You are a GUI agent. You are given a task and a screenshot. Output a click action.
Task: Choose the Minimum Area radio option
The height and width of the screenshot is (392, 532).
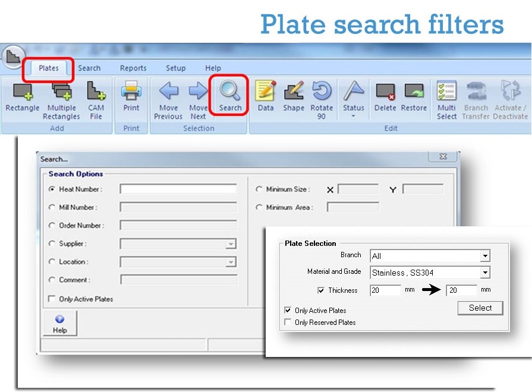click(259, 207)
